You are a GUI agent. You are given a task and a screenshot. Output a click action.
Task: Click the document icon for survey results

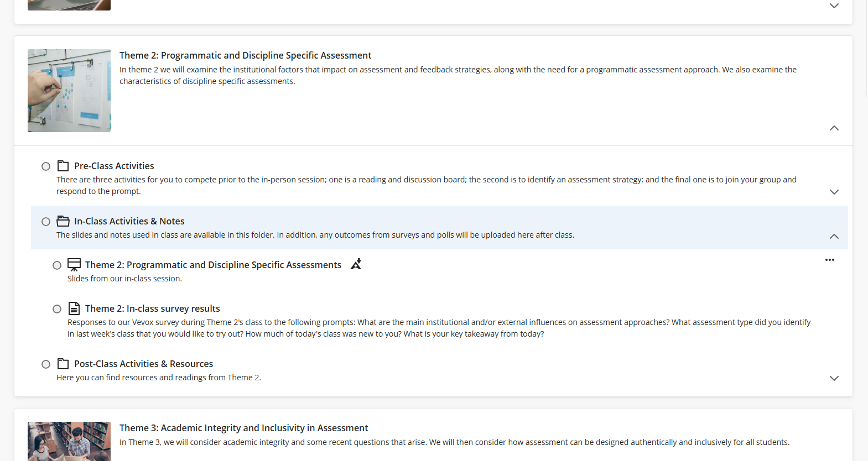click(74, 308)
